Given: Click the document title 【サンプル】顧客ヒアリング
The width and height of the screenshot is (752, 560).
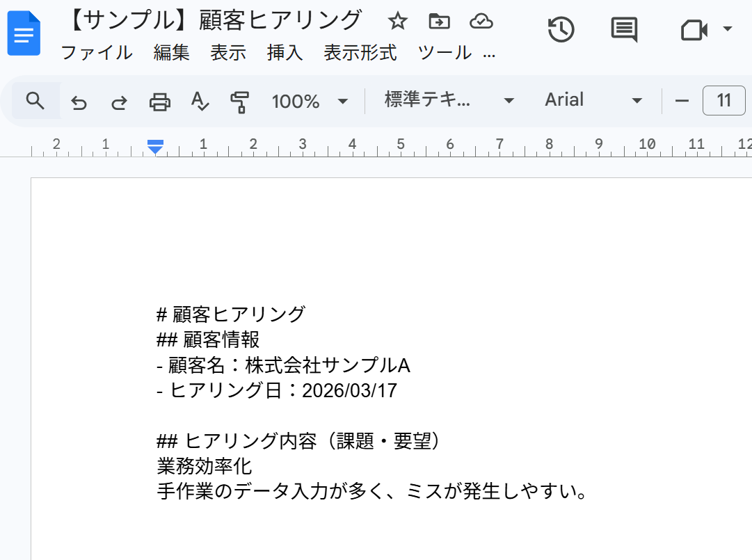Looking at the screenshot, I should point(213,21).
